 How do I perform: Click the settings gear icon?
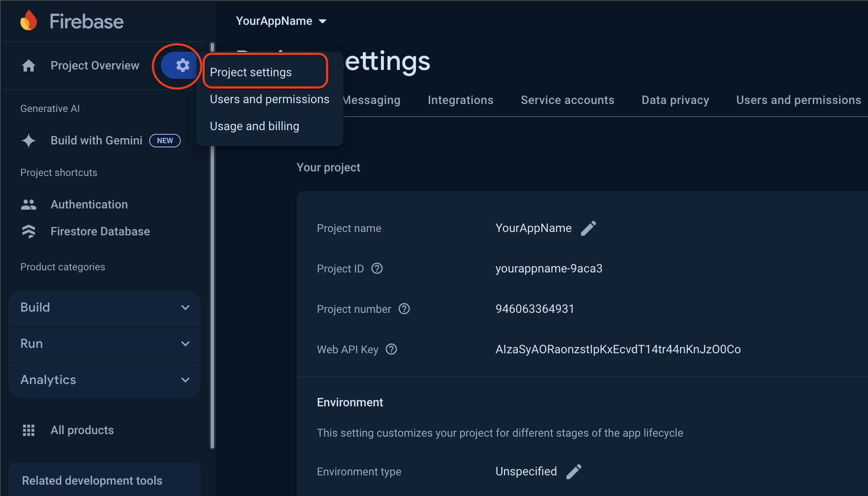point(182,66)
